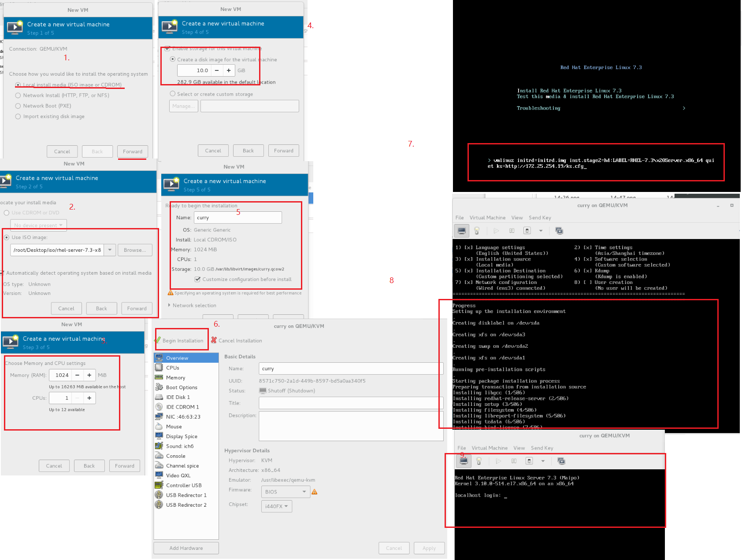Click Begin Installation
Image resolution: width=742 pixels, height=560 pixels.
(x=179, y=340)
